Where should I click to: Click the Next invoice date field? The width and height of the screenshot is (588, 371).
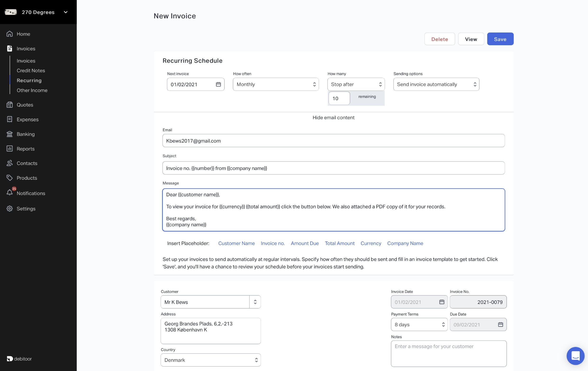(x=195, y=84)
